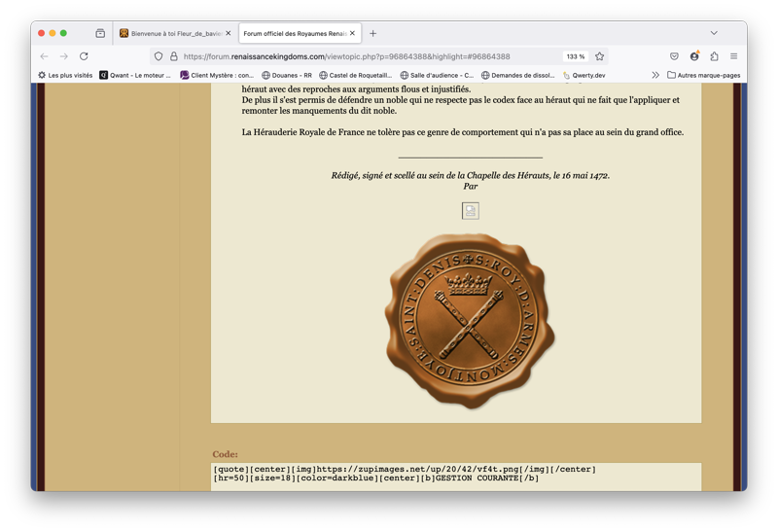Click the broken image placeholder icon

click(471, 211)
